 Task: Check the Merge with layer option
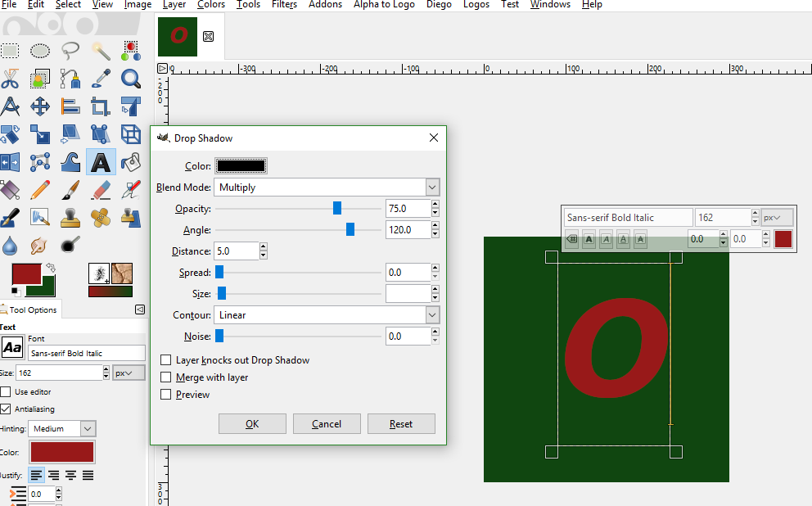coord(166,377)
